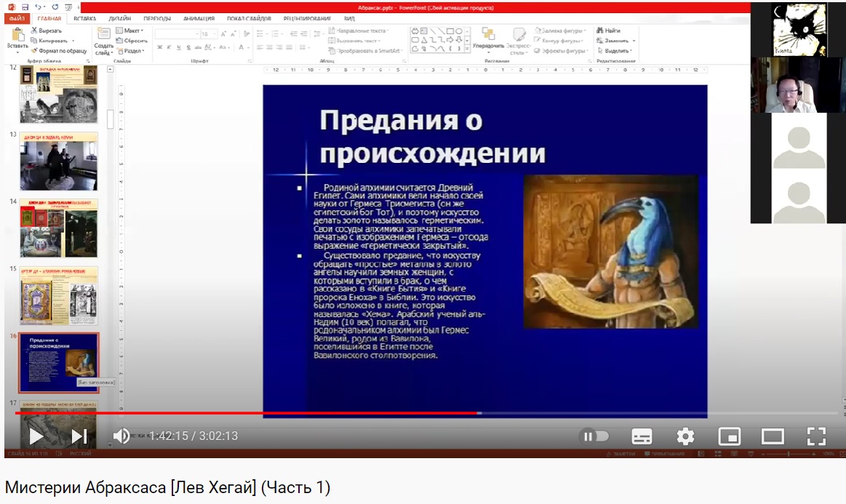Image resolution: width=846 pixels, height=504 pixels.
Task: Toggle subtitles/closed captions button
Action: 642,436
